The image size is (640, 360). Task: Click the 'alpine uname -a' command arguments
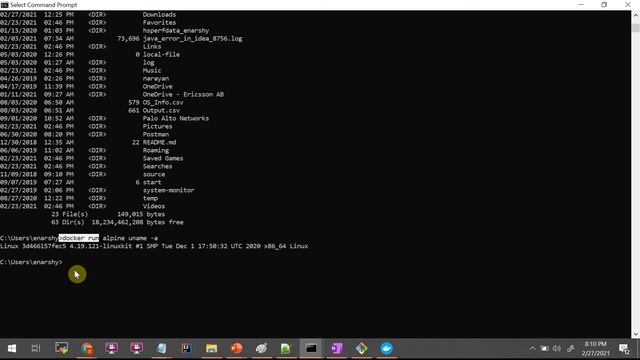(130, 238)
